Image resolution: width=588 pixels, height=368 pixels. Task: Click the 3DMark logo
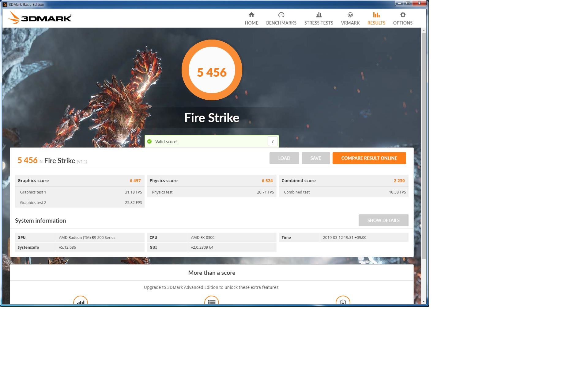tap(40, 18)
